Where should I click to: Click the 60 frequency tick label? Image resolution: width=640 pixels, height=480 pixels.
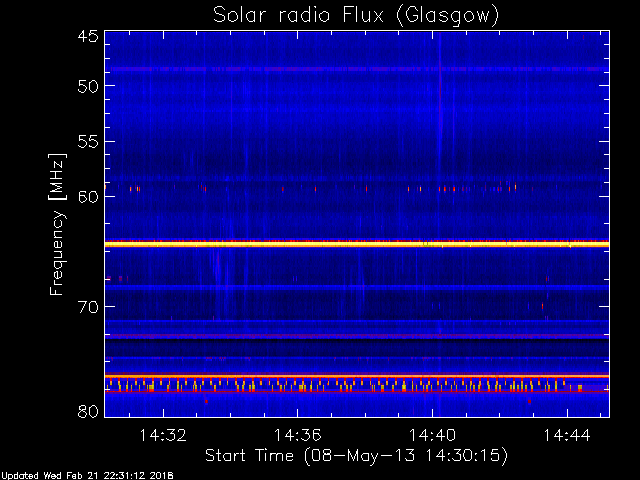click(88, 196)
